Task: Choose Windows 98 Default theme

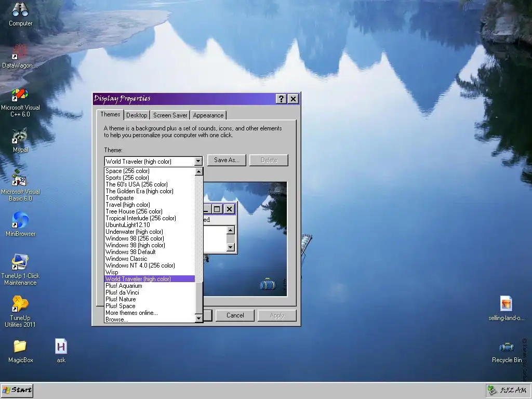Action: click(150, 252)
